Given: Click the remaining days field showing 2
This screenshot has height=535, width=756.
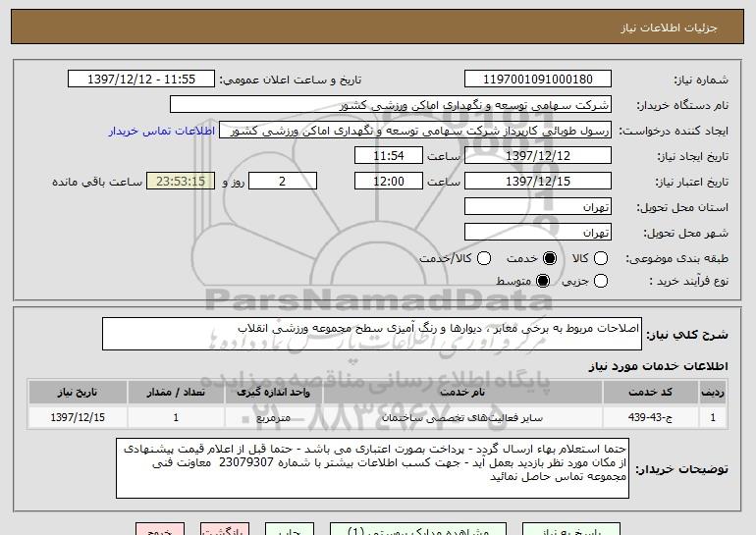Looking at the screenshot, I should point(283,182).
